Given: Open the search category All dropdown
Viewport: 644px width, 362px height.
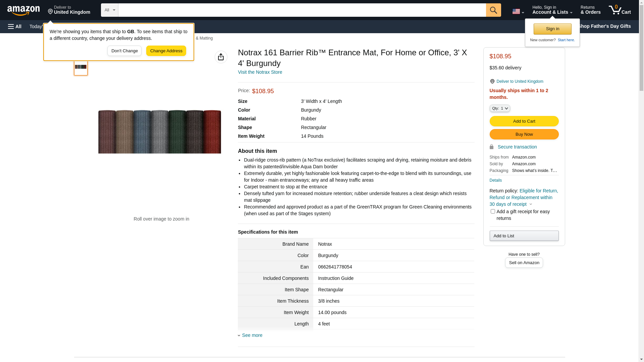Looking at the screenshot, I should 109,10.
